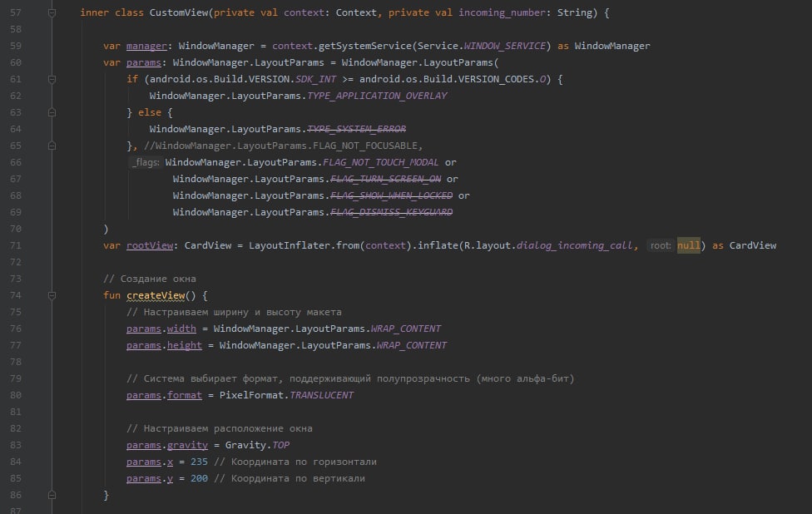Screen dimensions: 812x514
Task: Click the closing fold marker on line 86
Action: [52, 495]
